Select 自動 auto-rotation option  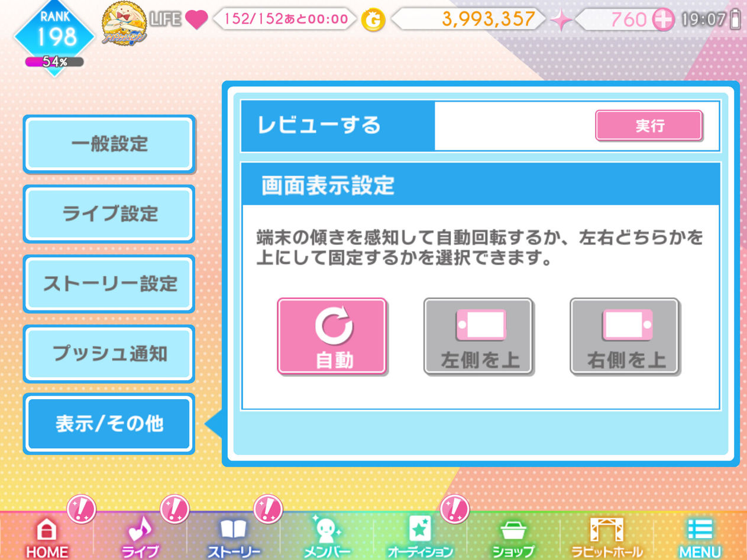(x=332, y=336)
